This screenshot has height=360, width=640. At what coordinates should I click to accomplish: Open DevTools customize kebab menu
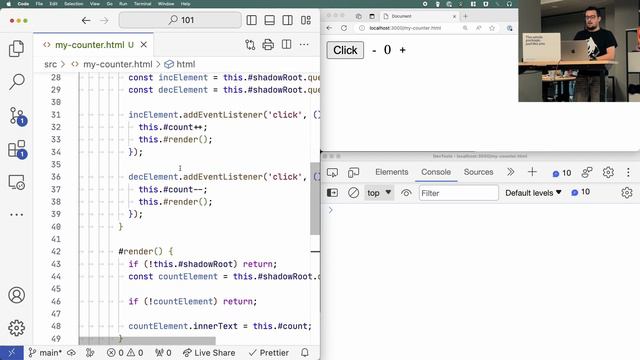tap(628, 172)
